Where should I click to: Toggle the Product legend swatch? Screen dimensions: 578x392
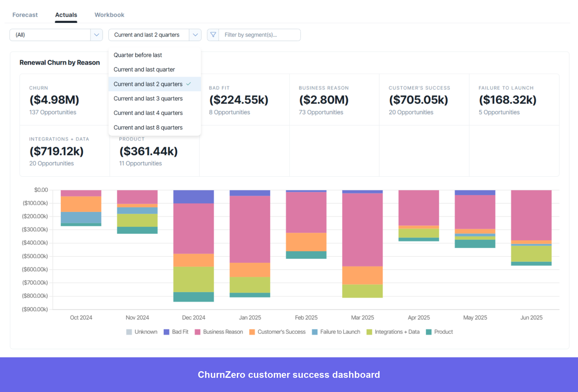(x=429, y=332)
